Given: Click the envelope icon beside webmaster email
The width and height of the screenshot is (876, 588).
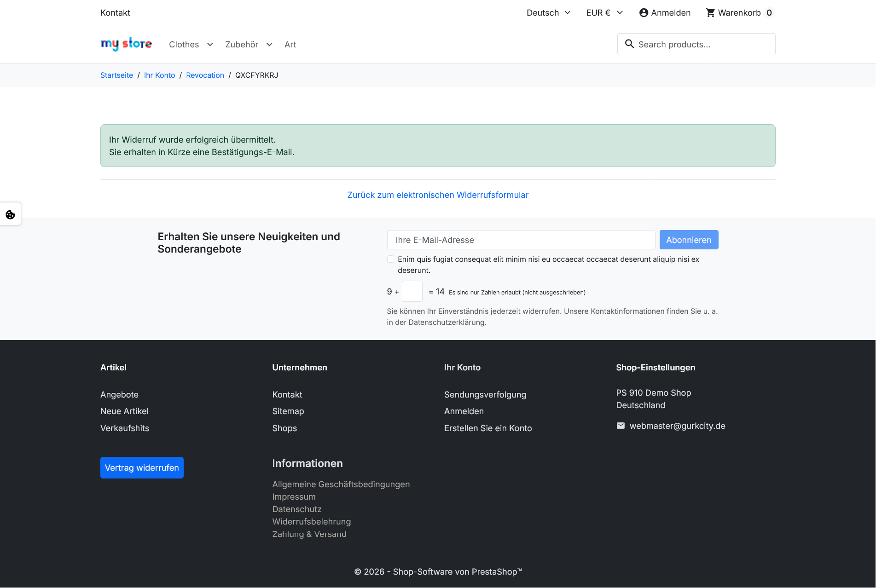Looking at the screenshot, I should [621, 426].
